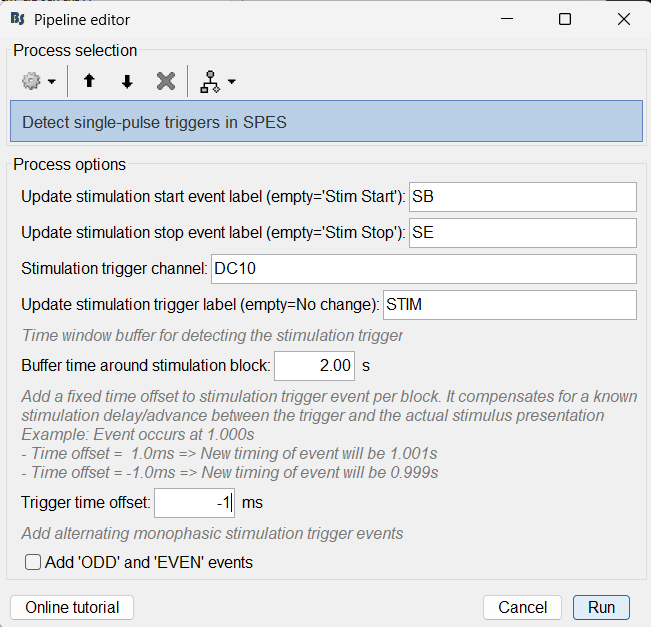Open the pipeline load/save menu icon
Image resolution: width=651 pixels, height=627 pixels.
click(x=210, y=81)
